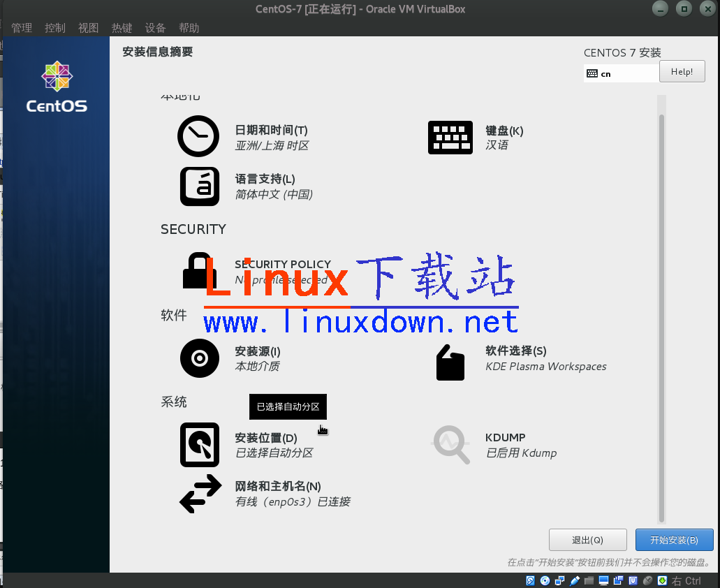This screenshot has height=588, width=720.
Task: Open the Security Policy padlock icon
Action: click(199, 270)
